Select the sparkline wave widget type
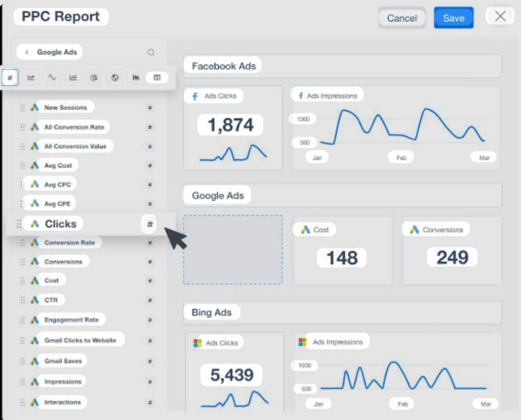521x420 pixels. point(52,77)
